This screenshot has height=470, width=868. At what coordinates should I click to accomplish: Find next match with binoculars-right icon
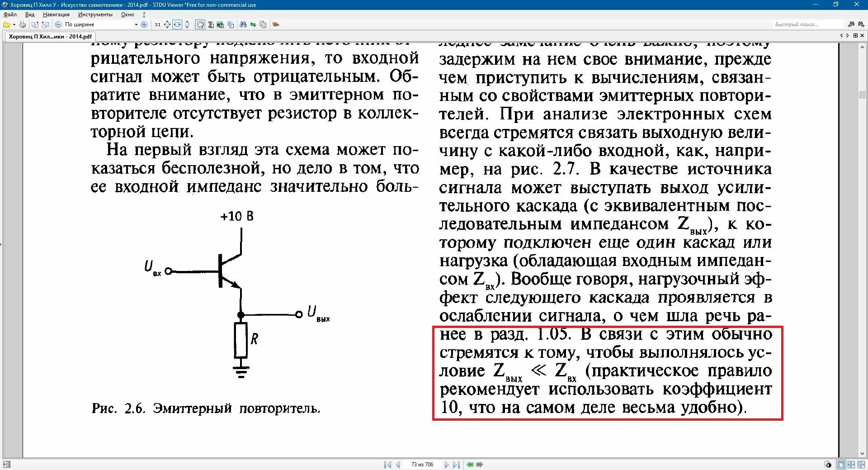pos(861,24)
